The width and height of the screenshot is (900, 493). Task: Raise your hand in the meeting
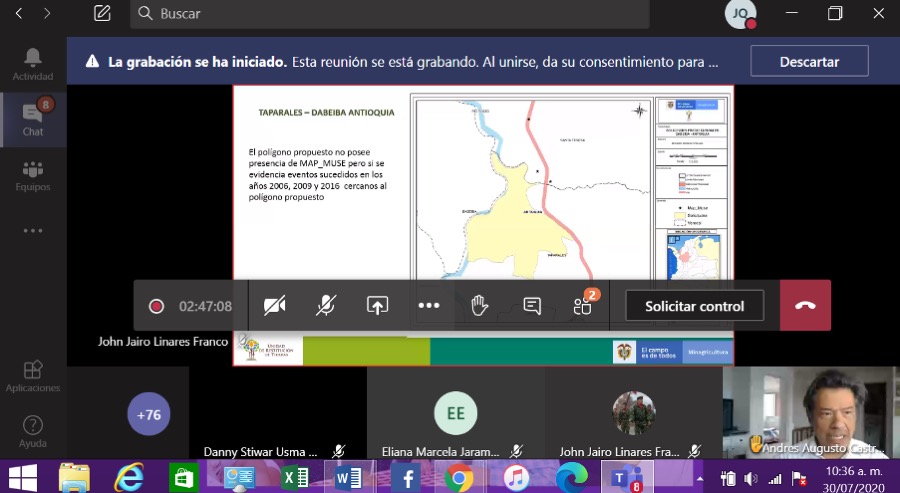point(480,306)
